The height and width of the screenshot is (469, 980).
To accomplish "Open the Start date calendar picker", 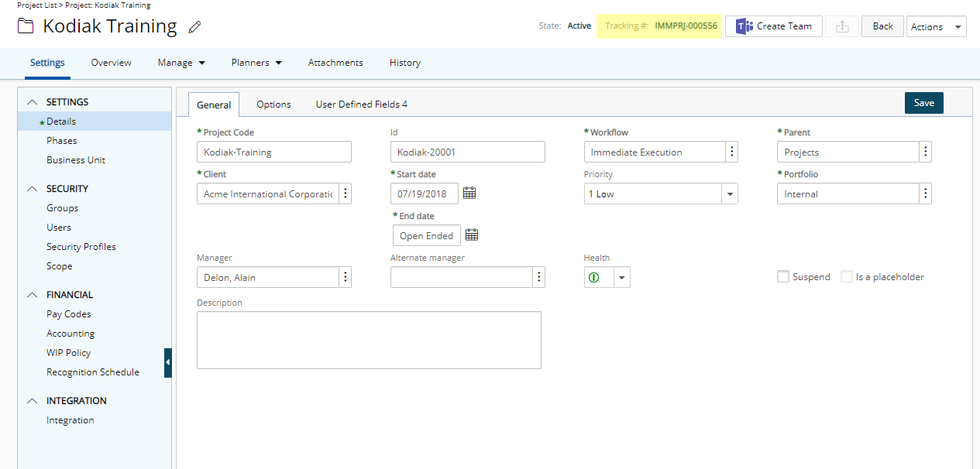I will coord(469,193).
